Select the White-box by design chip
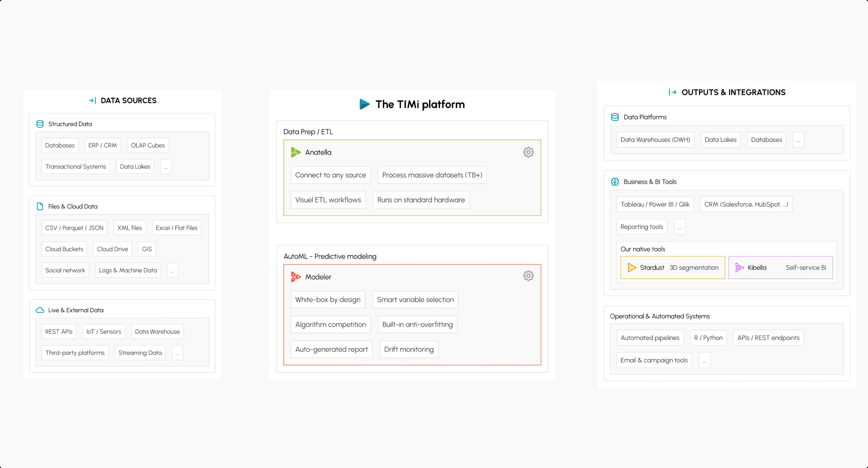868x468 pixels. (x=327, y=300)
